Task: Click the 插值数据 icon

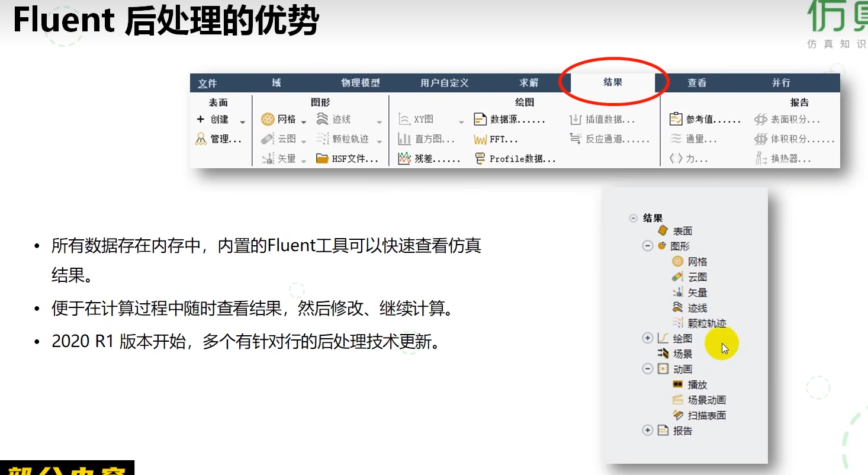Action: [x=576, y=120]
